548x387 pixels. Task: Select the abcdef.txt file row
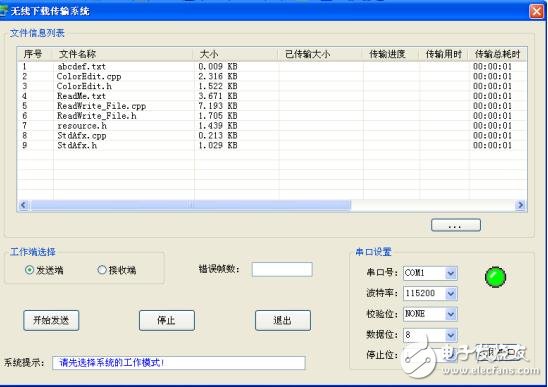272,66
